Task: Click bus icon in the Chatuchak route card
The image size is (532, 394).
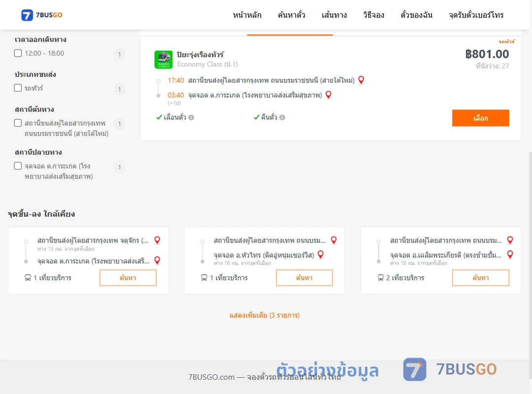Action: pos(28,278)
